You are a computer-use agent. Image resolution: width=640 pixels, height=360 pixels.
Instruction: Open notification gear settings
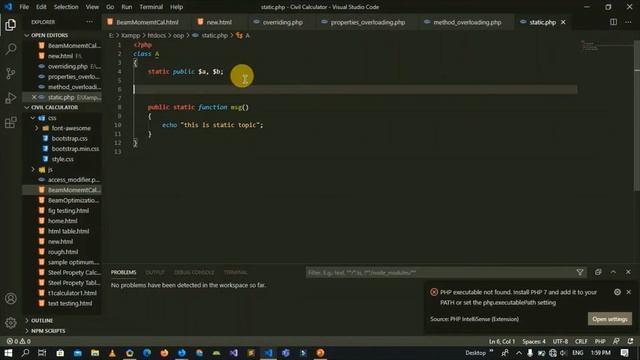617,292
